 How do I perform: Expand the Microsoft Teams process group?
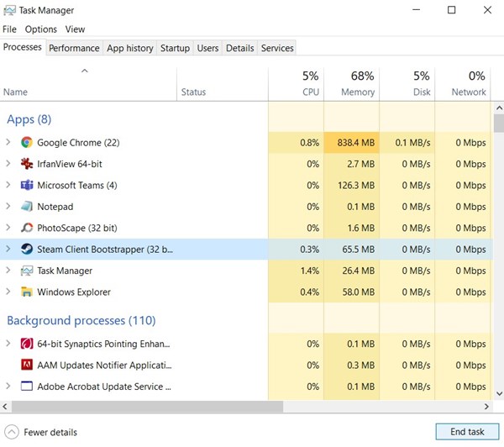pos(8,185)
